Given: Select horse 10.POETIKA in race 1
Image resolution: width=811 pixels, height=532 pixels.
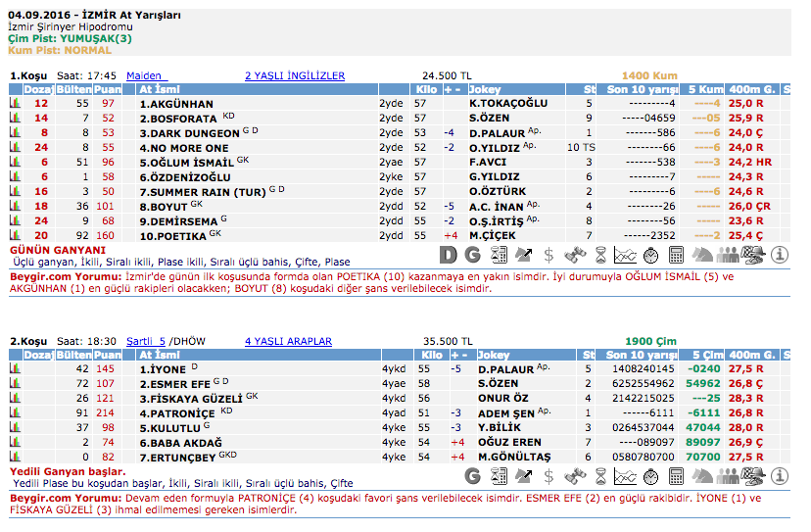Looking at the screenshot, I should click(x=173, y=235).
